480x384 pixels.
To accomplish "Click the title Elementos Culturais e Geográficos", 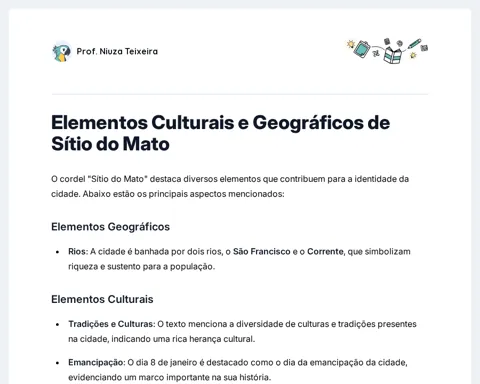I will coord(220,133).
